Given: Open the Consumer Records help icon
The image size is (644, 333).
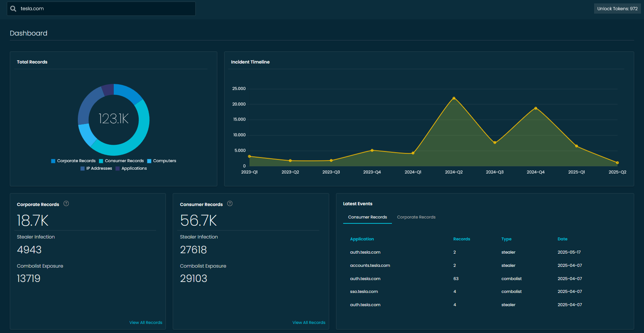Looking at the screenshot, I should tap(230, 203).
